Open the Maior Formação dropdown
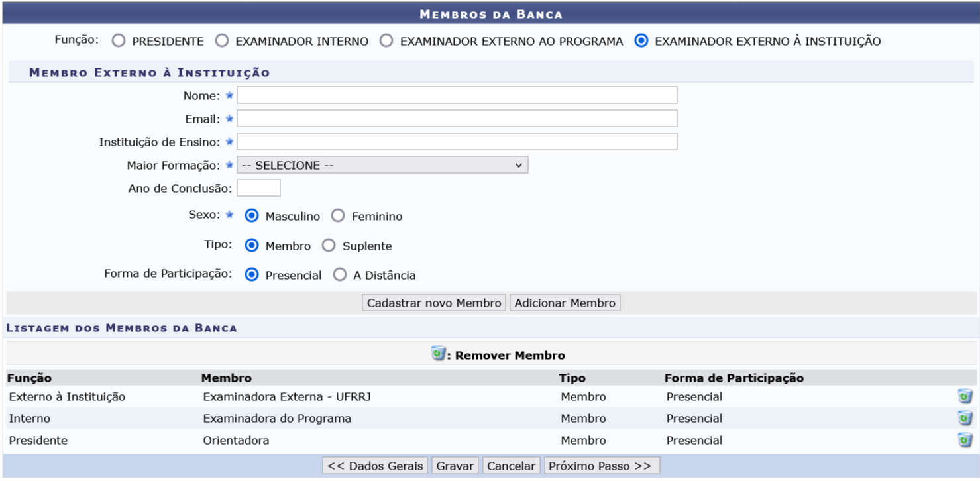 point(382,165)
